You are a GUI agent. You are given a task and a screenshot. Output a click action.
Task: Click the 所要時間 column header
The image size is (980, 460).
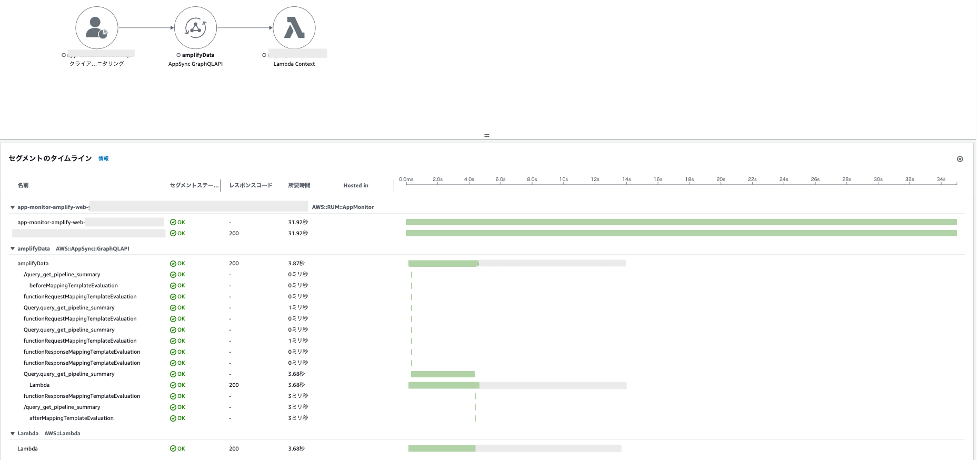point(299,185)
